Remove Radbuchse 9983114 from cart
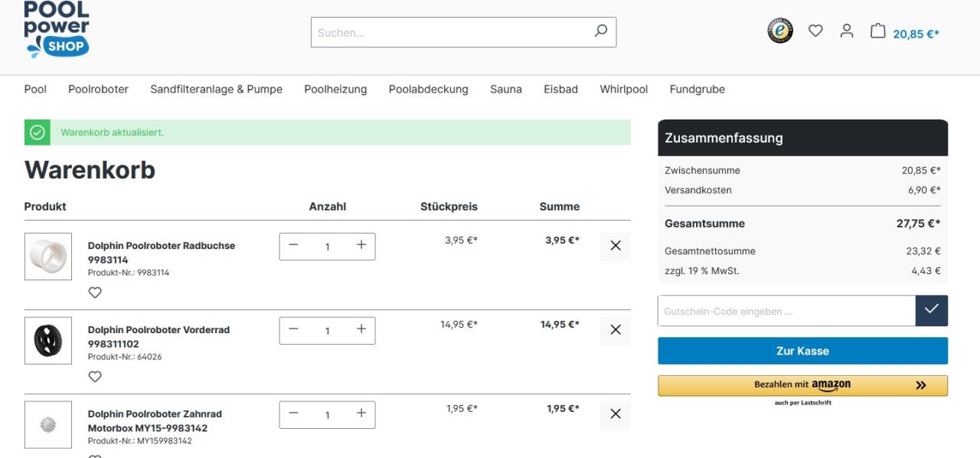The height and width of the screenshot is (458, 980). 616,247
